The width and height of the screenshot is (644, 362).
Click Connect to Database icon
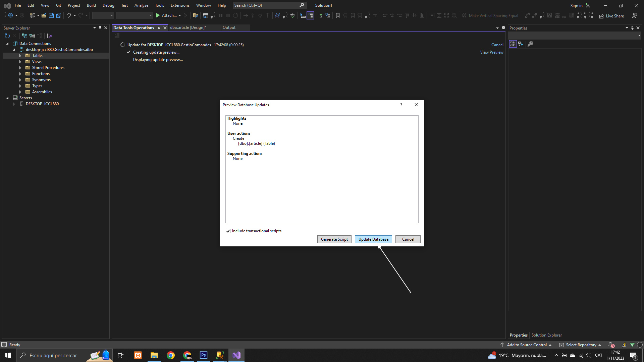tap(24, 36)
